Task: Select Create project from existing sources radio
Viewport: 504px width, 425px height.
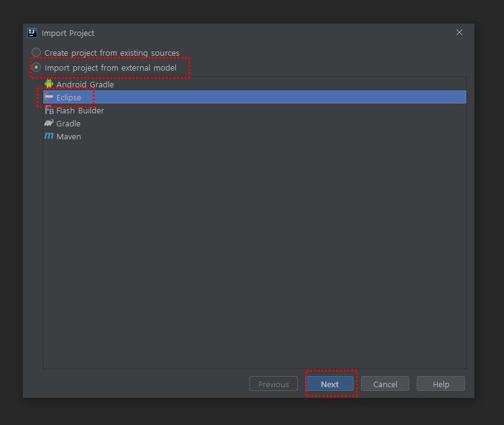Action: point(36,53)
